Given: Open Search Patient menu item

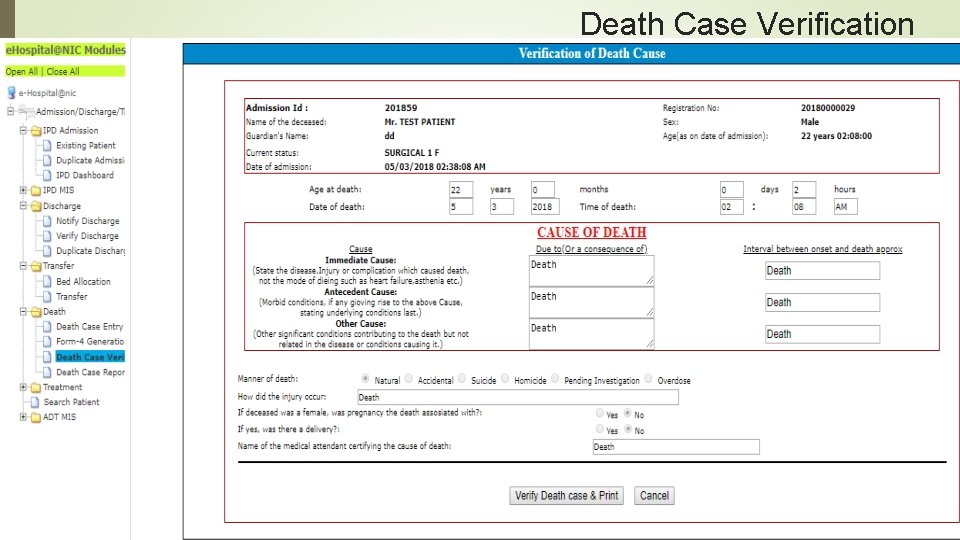Looking at the screenshot, I should pyautogui.click(x=71, y=402).
